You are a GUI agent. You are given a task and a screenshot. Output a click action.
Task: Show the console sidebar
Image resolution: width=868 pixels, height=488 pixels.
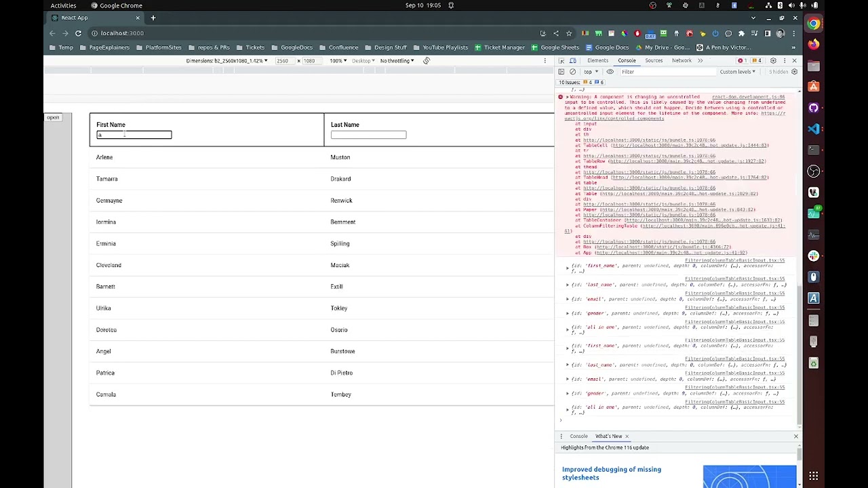561,71
